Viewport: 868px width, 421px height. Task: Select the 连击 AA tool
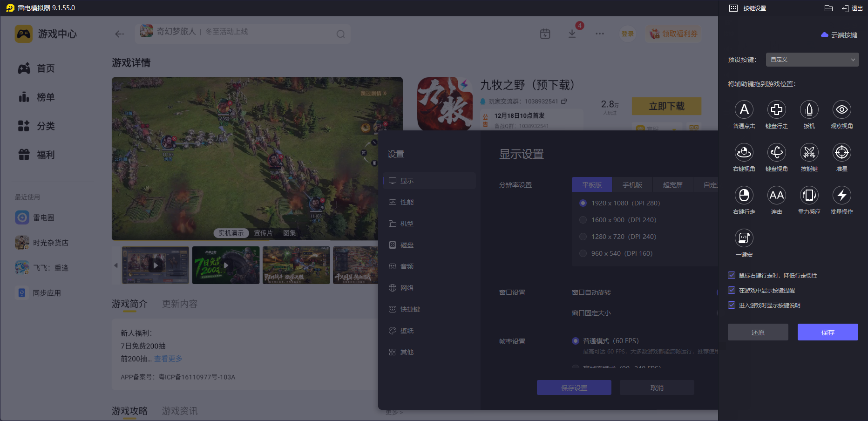click(x=777, y=200)
